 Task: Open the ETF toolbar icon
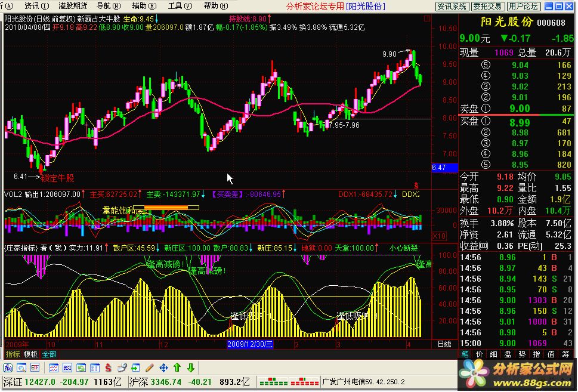[x=35, y=368]
